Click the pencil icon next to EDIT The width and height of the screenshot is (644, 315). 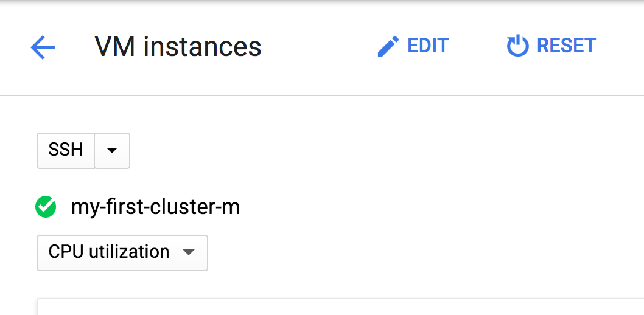coord(388,46)
